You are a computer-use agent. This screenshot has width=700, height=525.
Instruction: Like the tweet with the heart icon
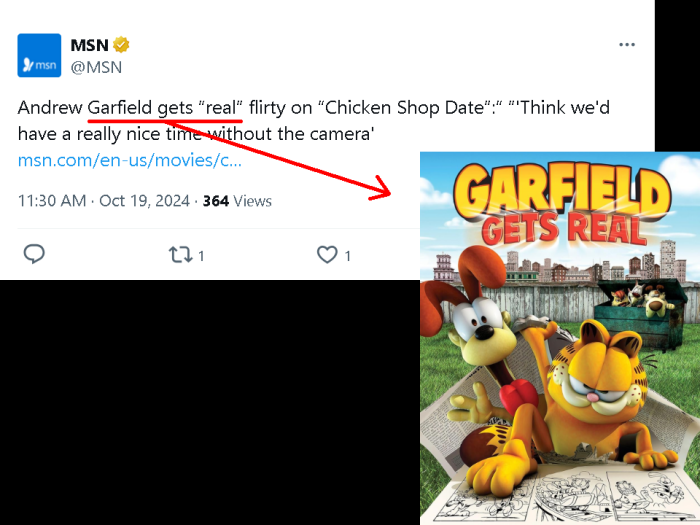coord(327,254)
